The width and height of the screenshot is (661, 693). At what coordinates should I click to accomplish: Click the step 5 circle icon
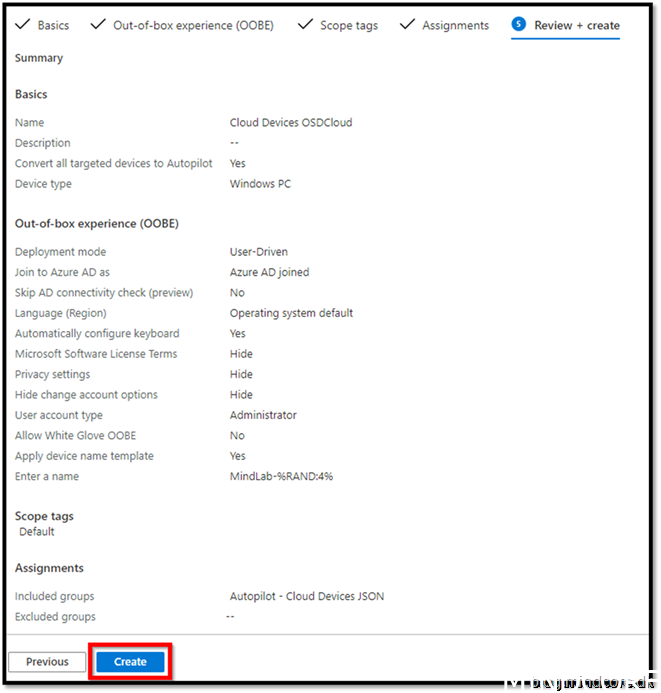518,24
